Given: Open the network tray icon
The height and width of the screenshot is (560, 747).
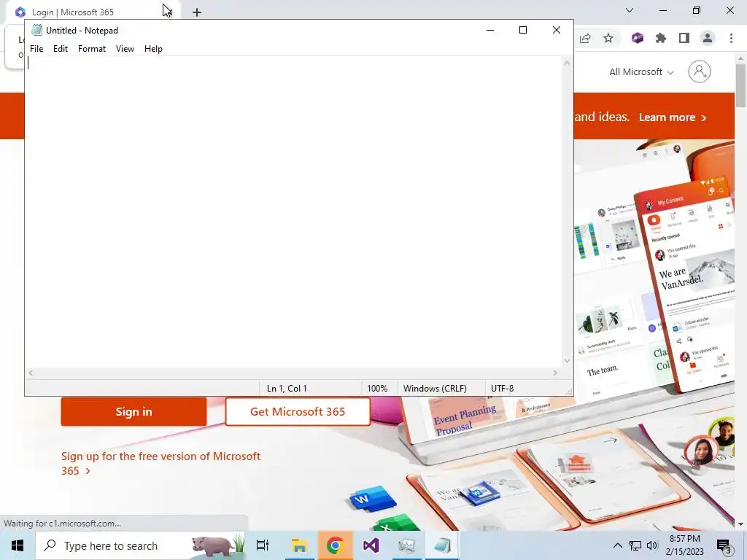Looking at the screenshot, I should 635,545.
